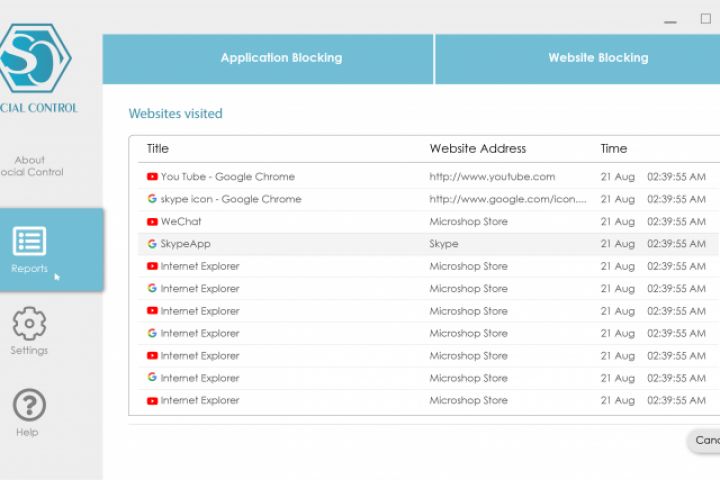Sort list by Time column header
The height and width of the screenshot is (480, 720).
pos(613,149)
